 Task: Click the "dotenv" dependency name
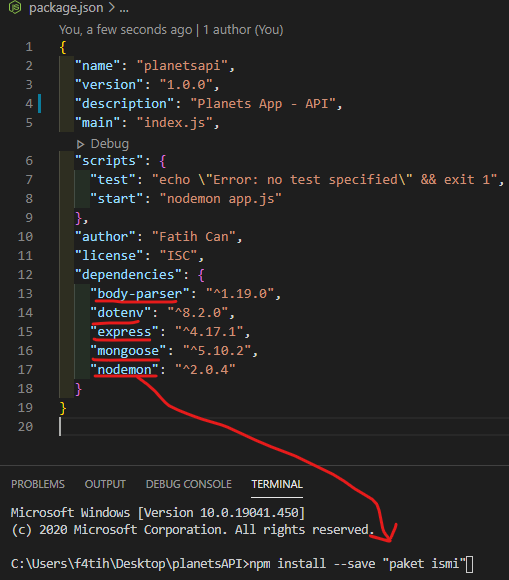pos(121,313)
